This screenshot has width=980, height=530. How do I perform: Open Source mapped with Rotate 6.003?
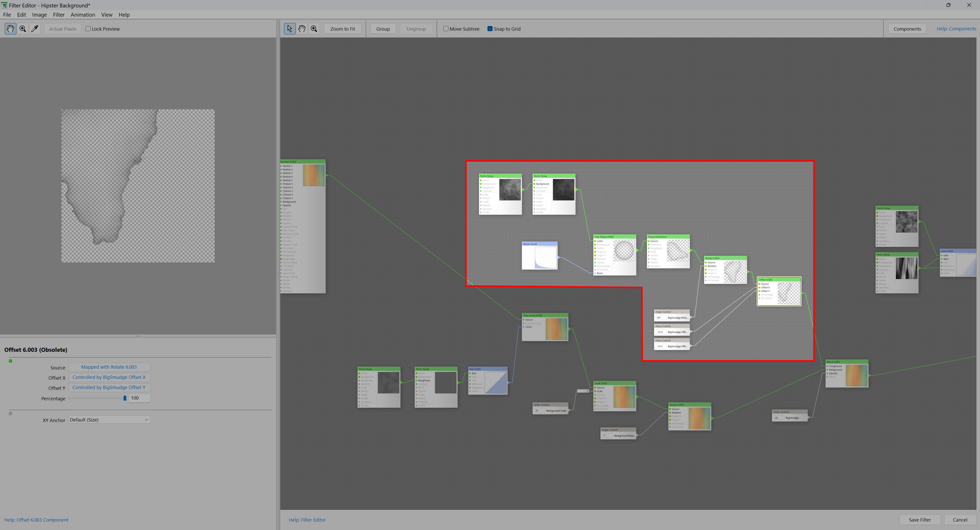tap(109, 367)
